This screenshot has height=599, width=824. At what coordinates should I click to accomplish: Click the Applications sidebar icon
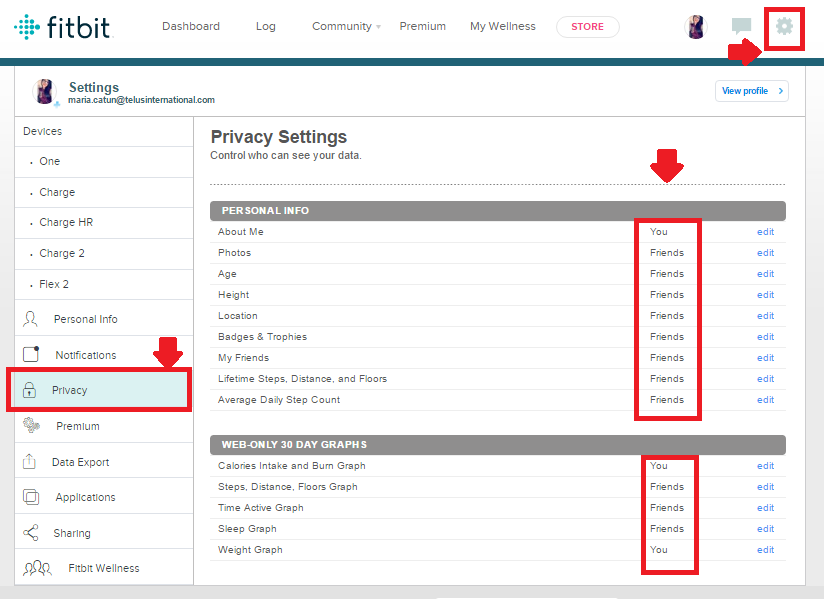click(31, 497)
